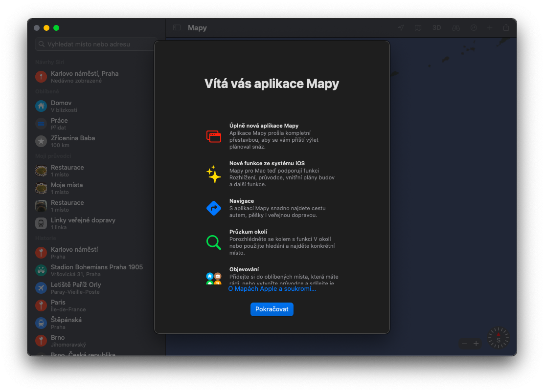Click the plus add icon in toolbar
Viewport: 544px width, 392px height.
pyautogui.click(x=490, y=28)
